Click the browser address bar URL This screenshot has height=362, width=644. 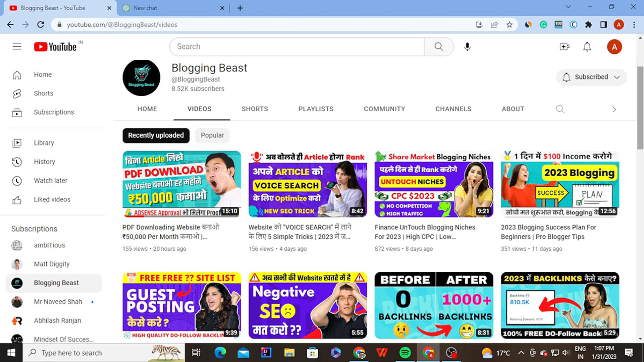pyautogui.click(x=122, y=24)
